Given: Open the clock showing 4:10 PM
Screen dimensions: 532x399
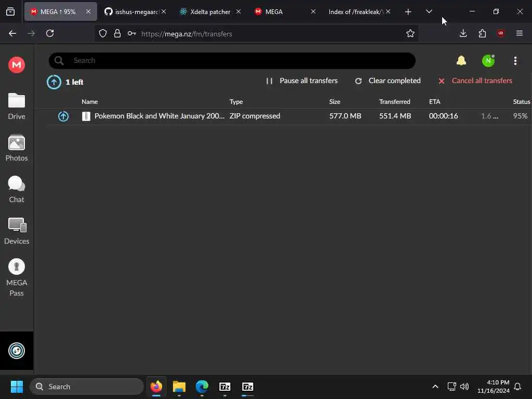Looking at the screenshot, I should pyautogui.click(x=494, y=387).
